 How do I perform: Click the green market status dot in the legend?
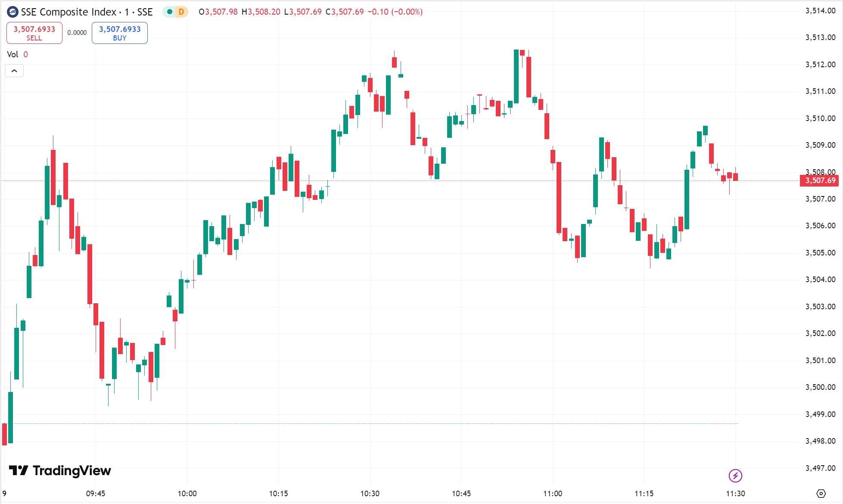tap(170, 12)
